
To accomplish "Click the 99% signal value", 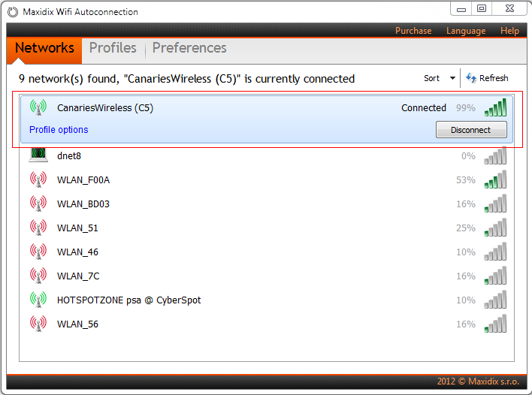I will coord(466,108).
